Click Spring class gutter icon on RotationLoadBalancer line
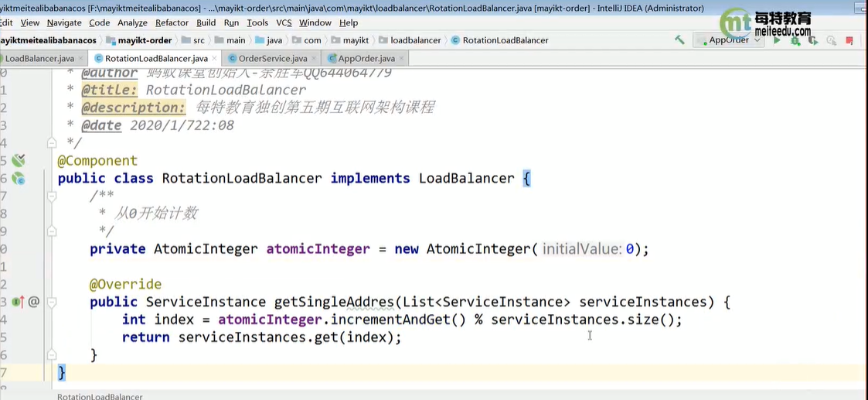This screenshot has width=868, height=400. [x=19, y=179]
